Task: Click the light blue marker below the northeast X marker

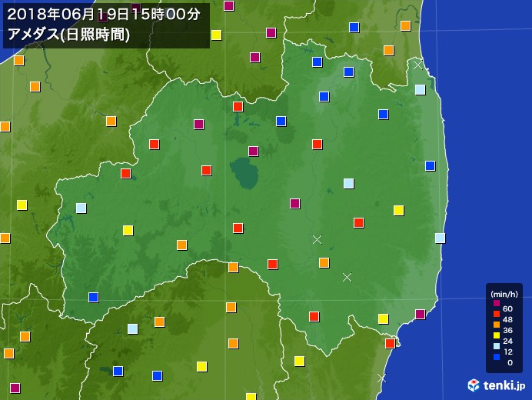Action: (x=421, y=90)
